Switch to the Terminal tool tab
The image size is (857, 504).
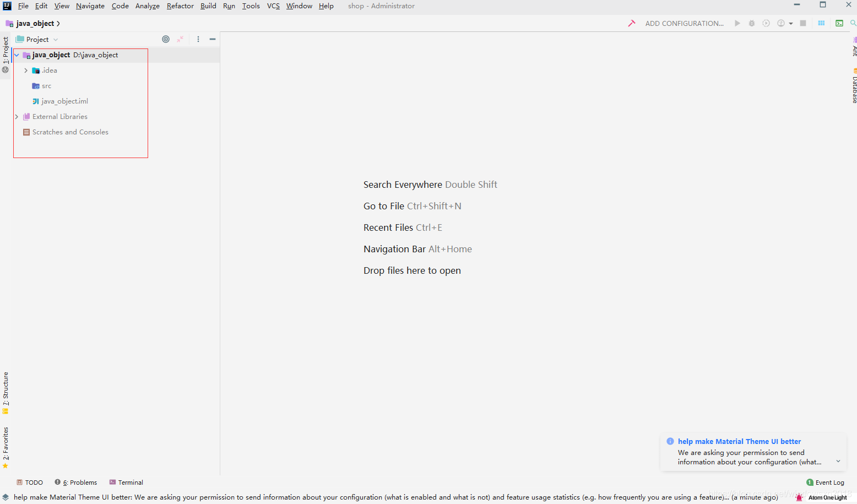(x=126, y=483)
